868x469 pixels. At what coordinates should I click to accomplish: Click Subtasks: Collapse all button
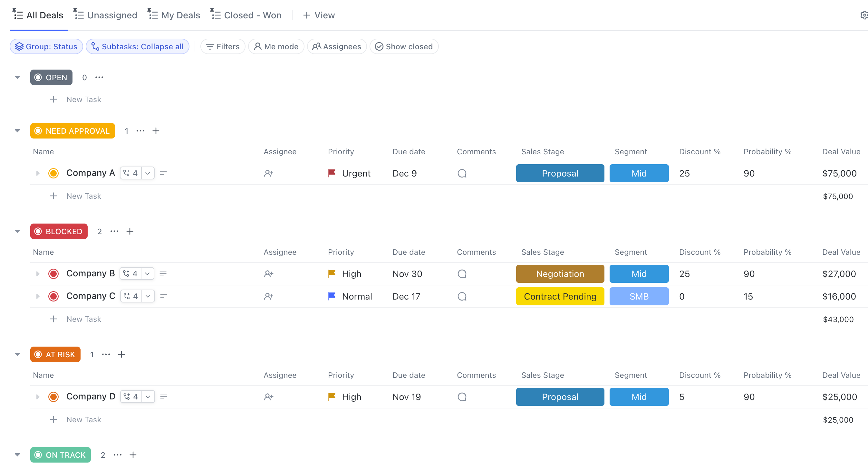coord(138,46)
